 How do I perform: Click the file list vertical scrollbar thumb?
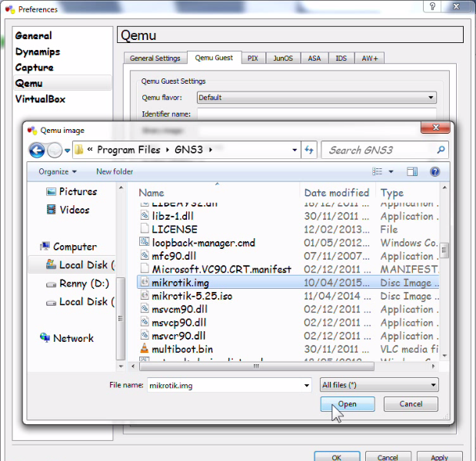(x=444, y=250)
